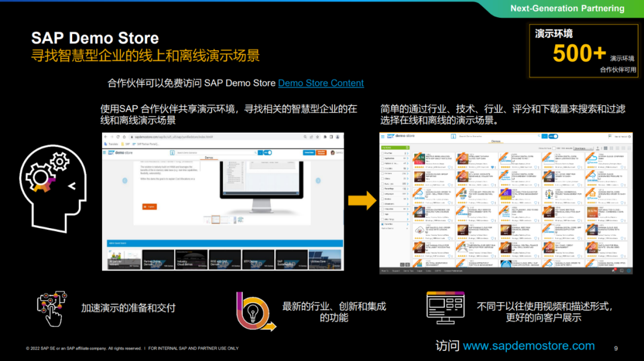Check the Integration filter checkbox
The width and height of the screenshot is (644, 361).
382,209
